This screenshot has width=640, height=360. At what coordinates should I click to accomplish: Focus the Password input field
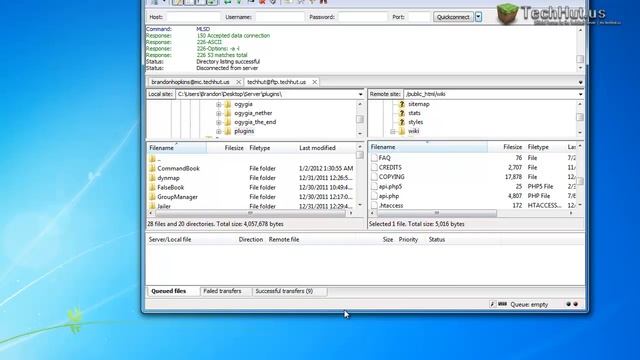tap(362, 17)
